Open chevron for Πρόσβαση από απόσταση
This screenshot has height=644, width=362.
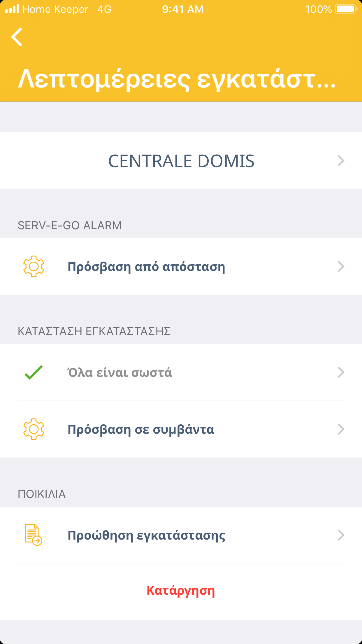tap(341, 267)
